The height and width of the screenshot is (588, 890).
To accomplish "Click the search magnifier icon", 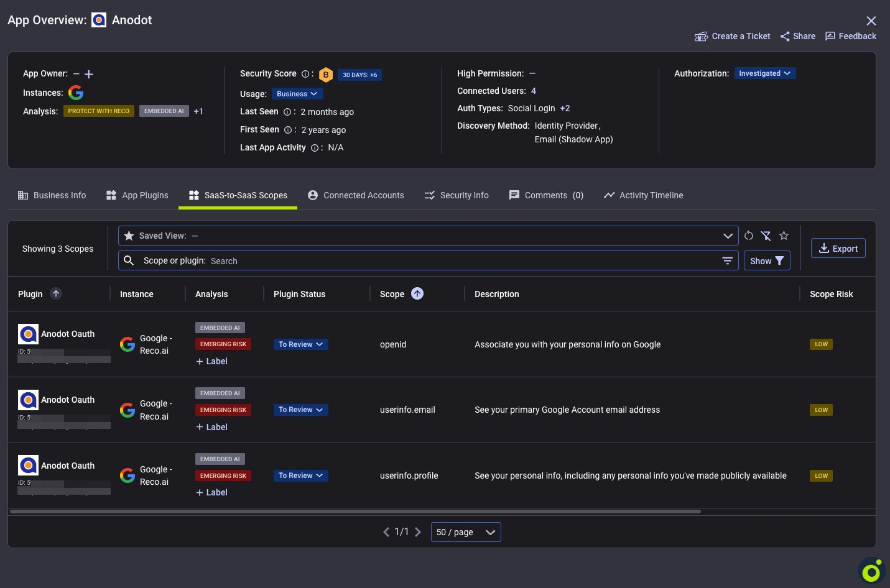I will click(129, 260).
